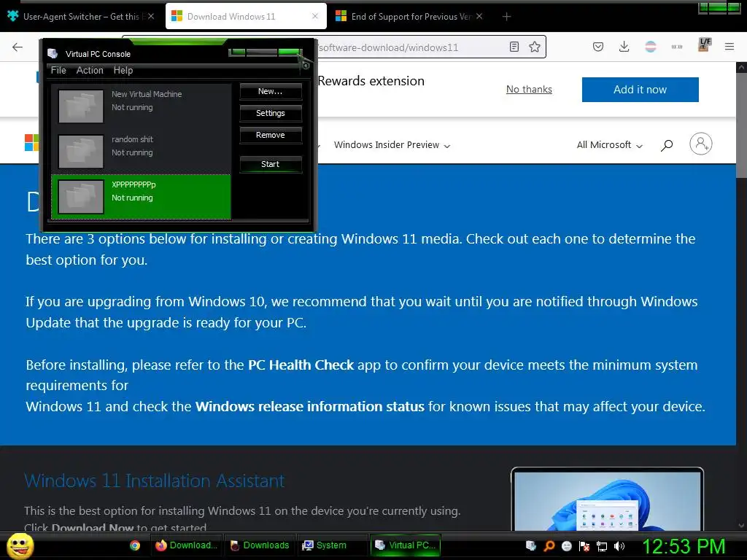Click the Virtual PC Console title icon
This screenshot has height=560, width=747.
[53, 53]
